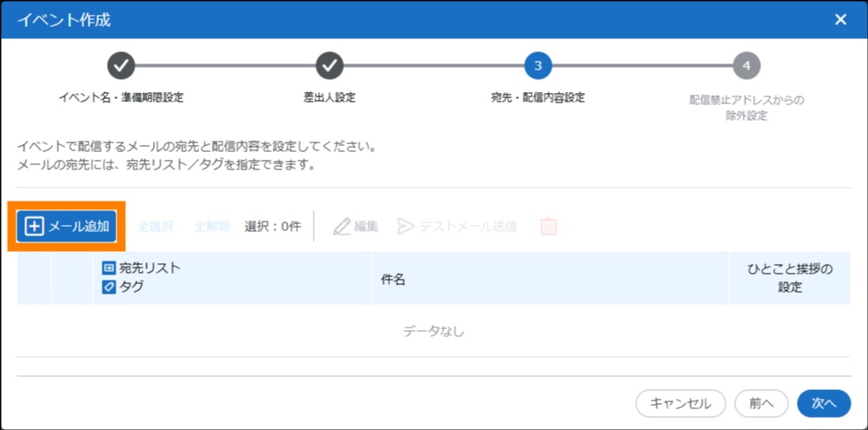The height and width of the screenshot is (430, 868).
Task: Click the red trash delete icon
Action: [x=548, y=227]
